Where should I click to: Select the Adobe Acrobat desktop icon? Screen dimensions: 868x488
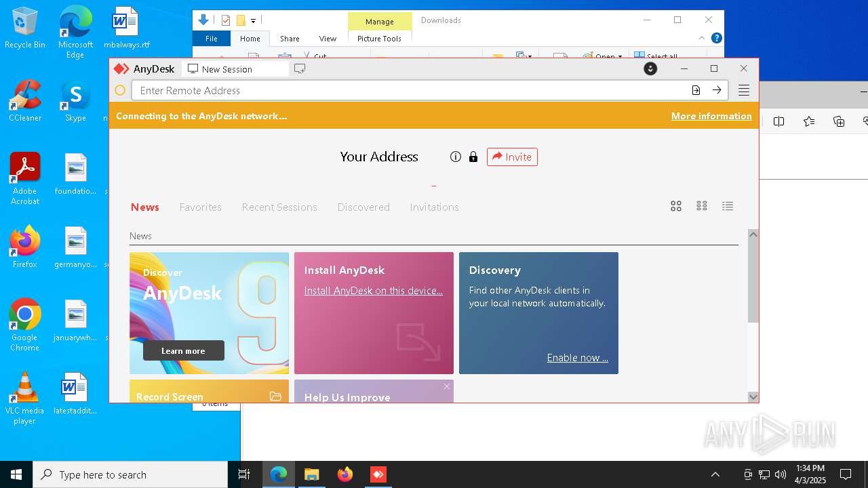click(25, 179)
